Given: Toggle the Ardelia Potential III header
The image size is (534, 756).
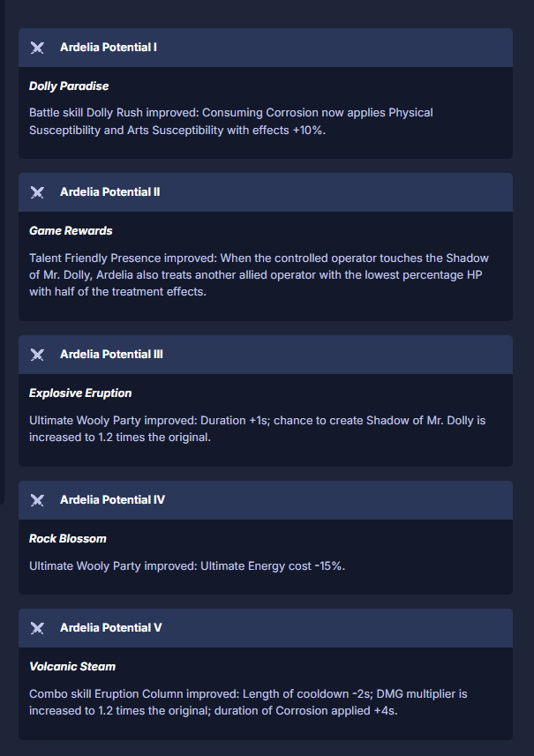Looking at the screenshot, I should pos(265,355).
